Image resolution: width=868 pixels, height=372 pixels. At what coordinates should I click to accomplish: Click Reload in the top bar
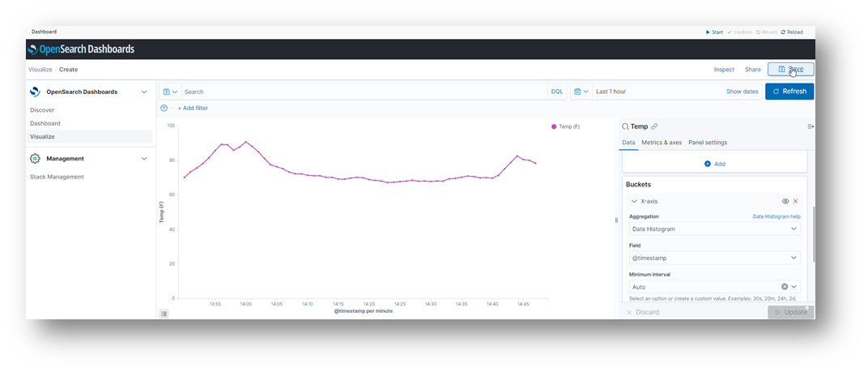pos(792,32)
